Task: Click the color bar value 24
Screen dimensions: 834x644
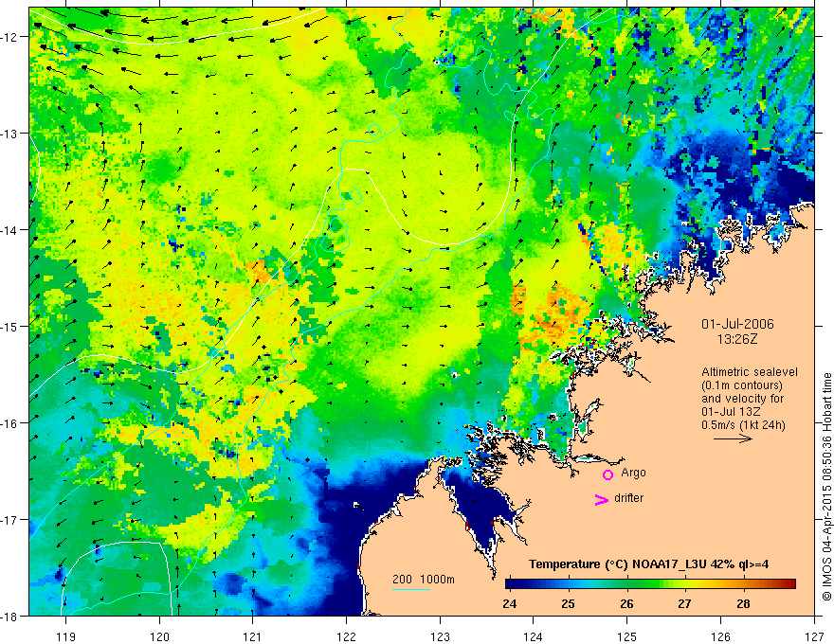Action: coord(509,603)
